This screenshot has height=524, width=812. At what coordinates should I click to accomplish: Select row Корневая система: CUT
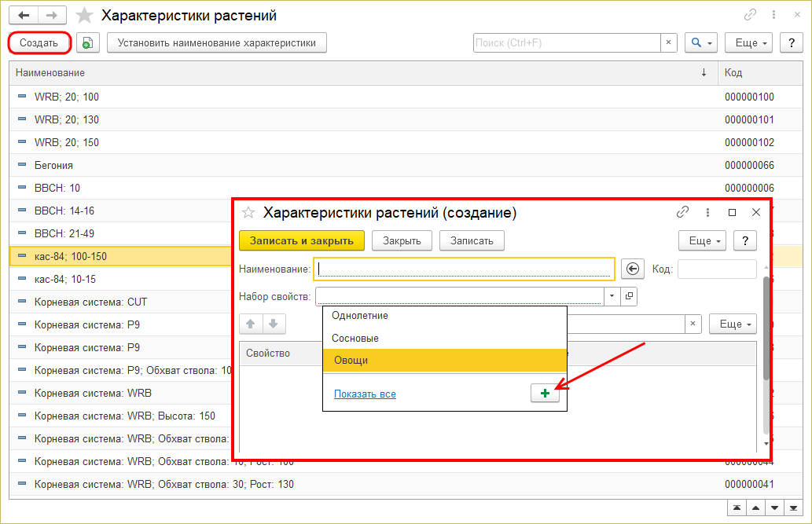(120, 302)
